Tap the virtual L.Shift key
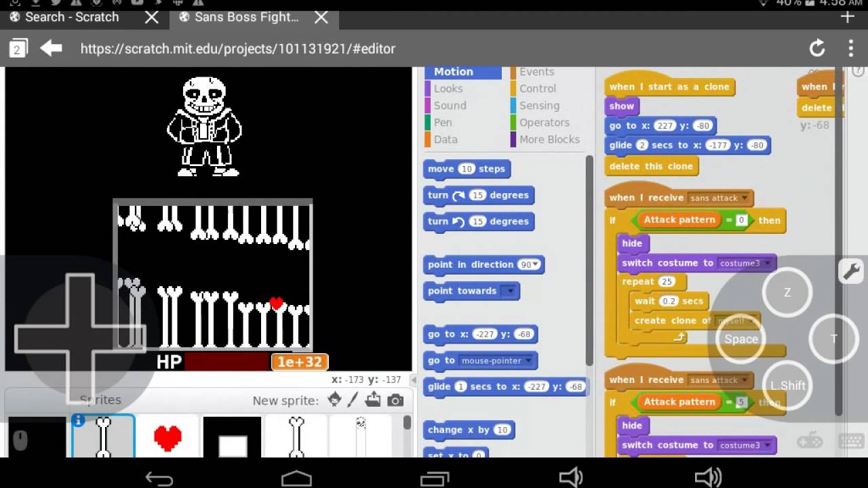 (x=787, y=386)
